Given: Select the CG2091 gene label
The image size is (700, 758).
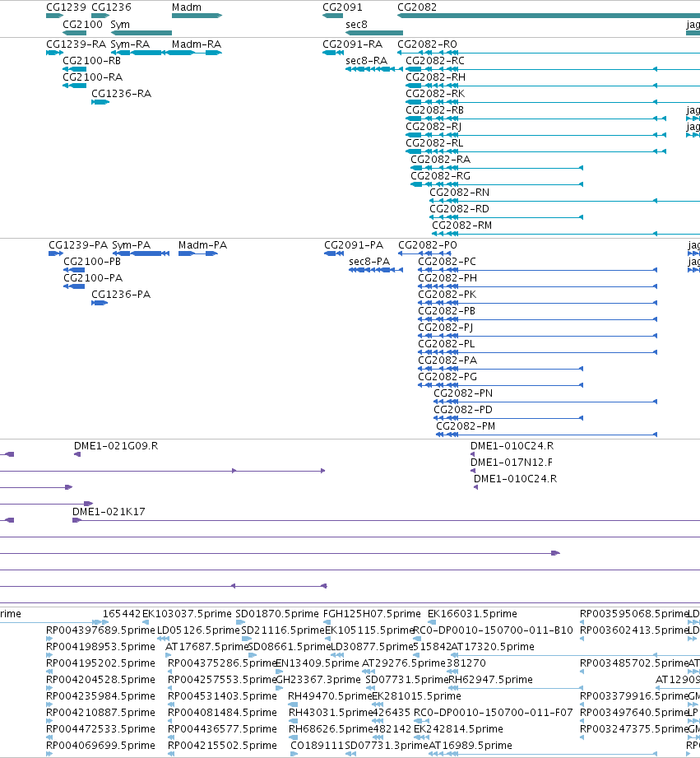Looking at the screenshot, I should point(342,7).
